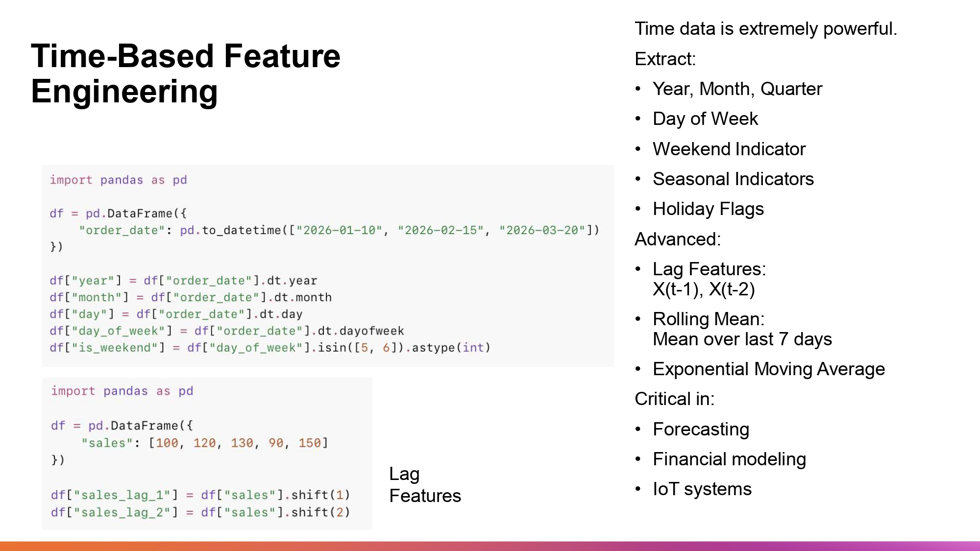Click the "Lag Features" caption beside the code
Viewport: 980px width, 551px height.
click(424, 485)
